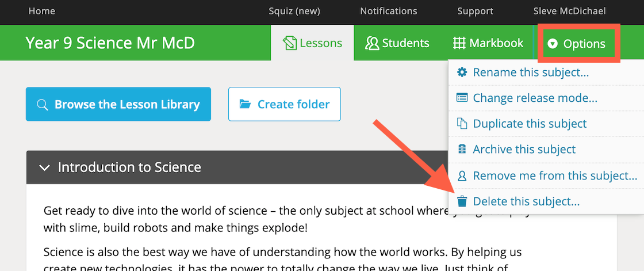Go to Home in top navigation

(x=41, y=11)
